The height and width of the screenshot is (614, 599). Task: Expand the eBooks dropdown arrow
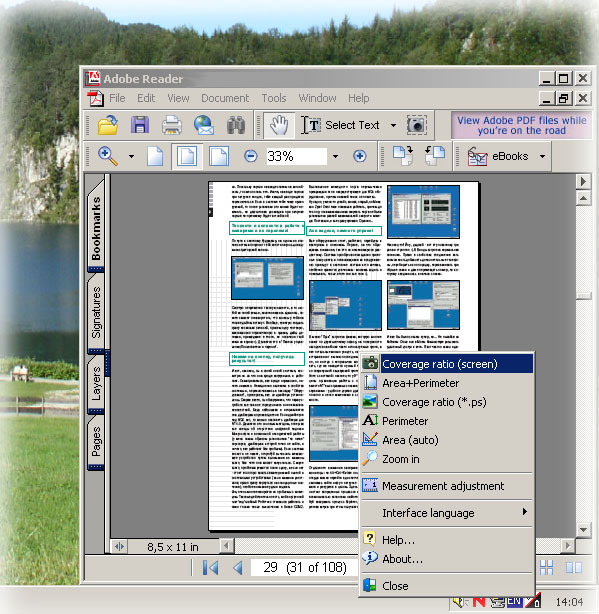pyautogui.click(x=542, y=156)
